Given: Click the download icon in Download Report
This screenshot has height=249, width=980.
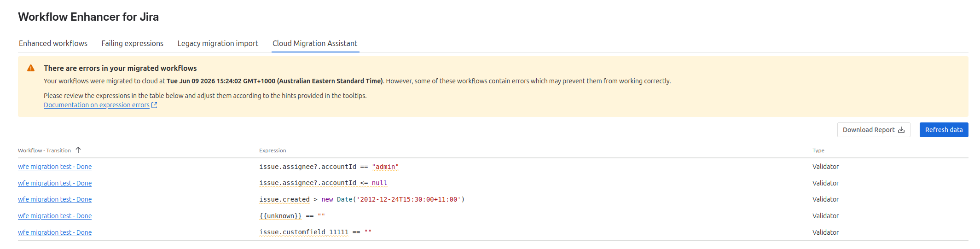Looking at the screenshot, I should click(901, 130).
